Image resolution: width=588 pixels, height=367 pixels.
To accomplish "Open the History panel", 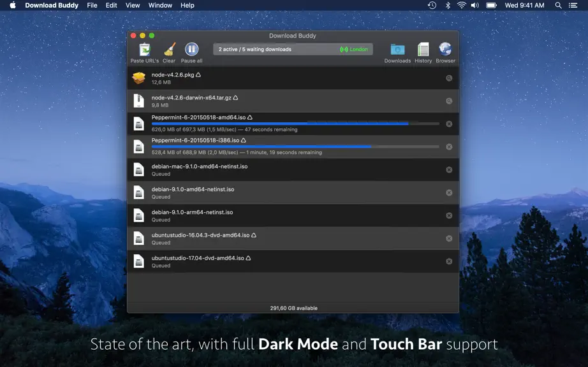I will pos(423,53).
